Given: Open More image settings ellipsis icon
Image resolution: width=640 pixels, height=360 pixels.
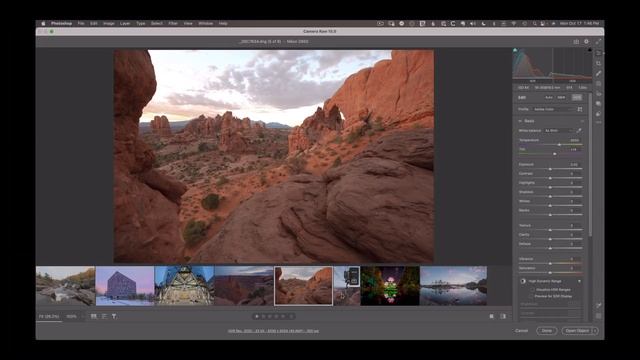Looking at the screenshot, I should [x=598, y=122].
